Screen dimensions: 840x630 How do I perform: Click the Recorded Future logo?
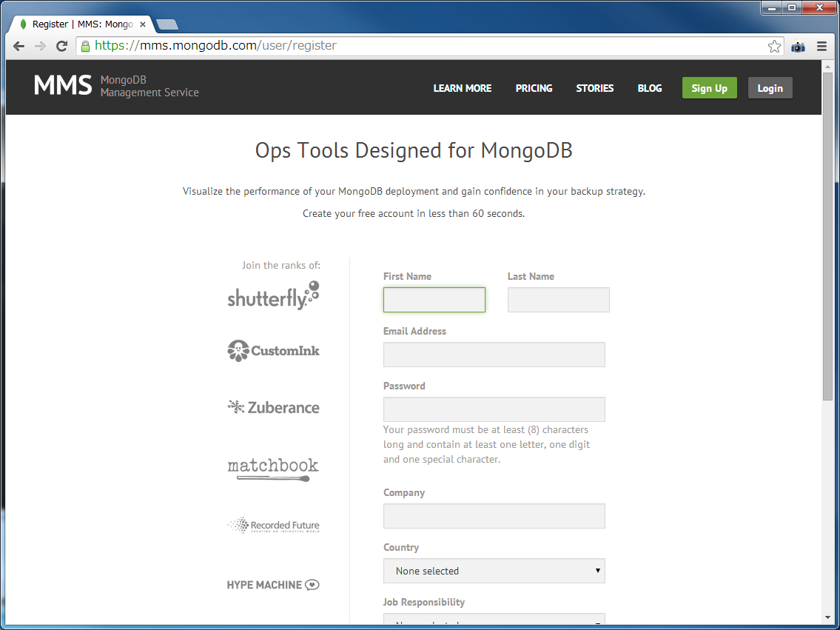[x=273, y=525]
